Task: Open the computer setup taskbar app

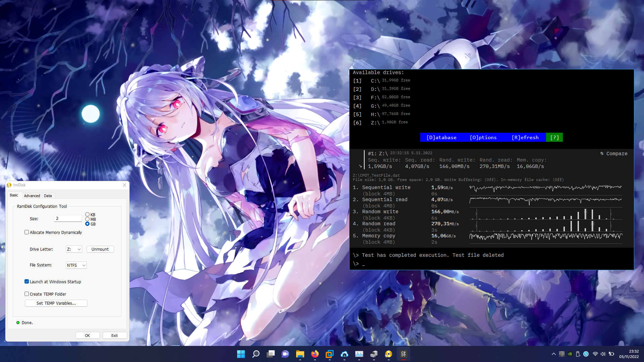Action: pos(374,354)
